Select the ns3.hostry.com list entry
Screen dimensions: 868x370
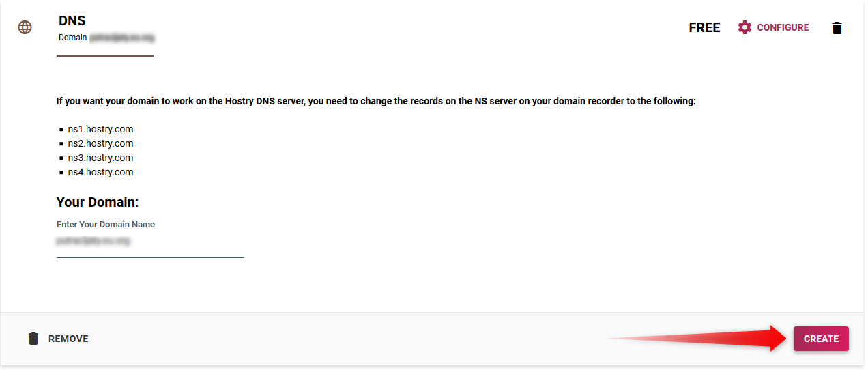100,158
